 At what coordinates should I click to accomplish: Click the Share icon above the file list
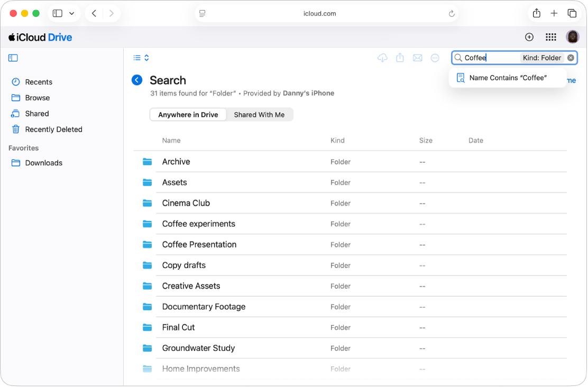(400, 58)
